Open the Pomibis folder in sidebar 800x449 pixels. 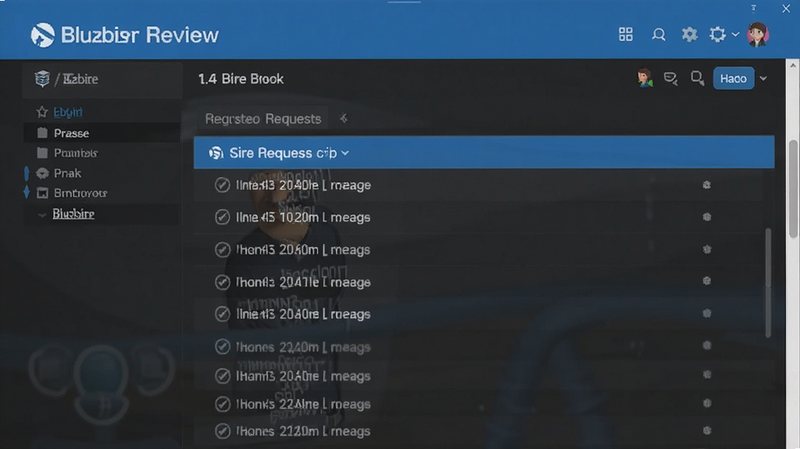pyautogui.click(x=102, y=153)
